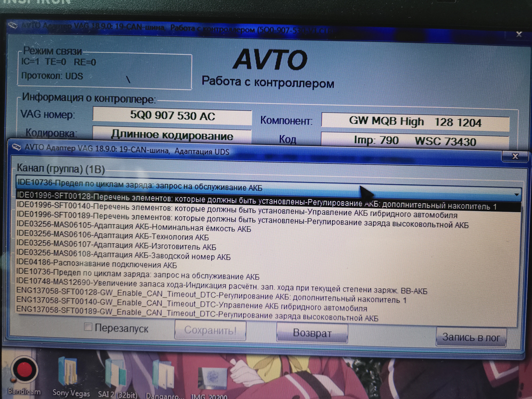Collapse channel dropdown using arrow
532x399 pixels.
pyautogui.click(x=516, y=195)
